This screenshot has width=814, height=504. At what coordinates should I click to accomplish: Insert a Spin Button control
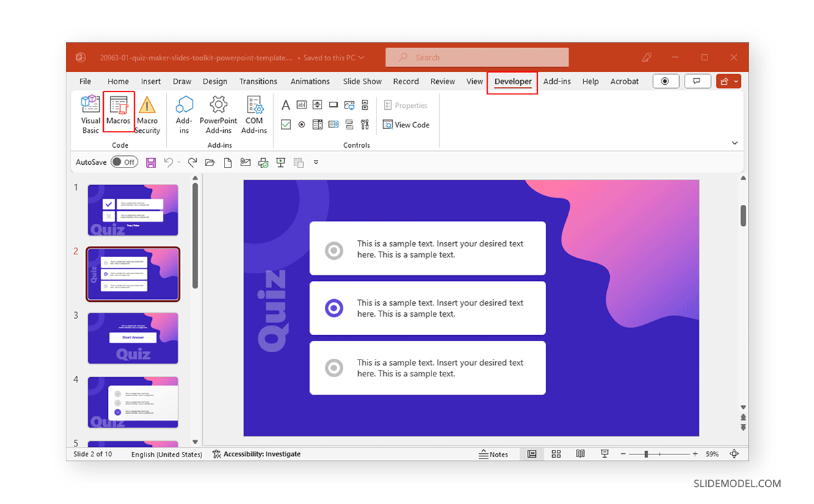(x=317, y=104)
